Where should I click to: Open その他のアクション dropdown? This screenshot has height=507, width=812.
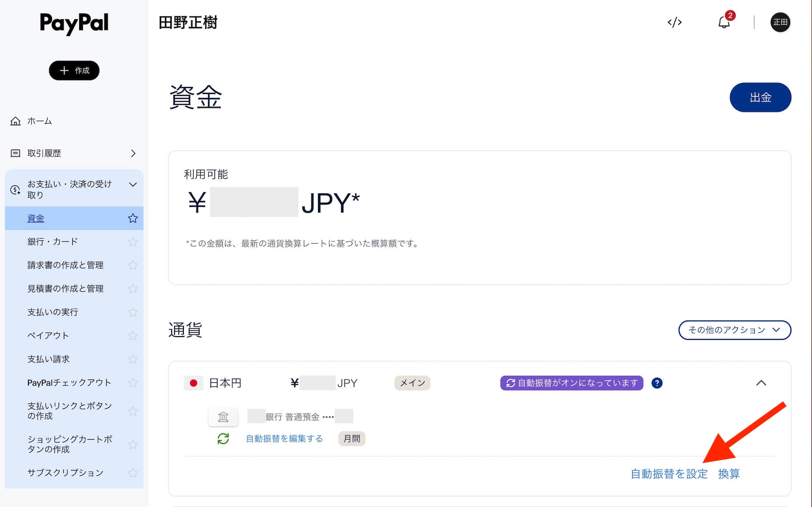[734, 330]
